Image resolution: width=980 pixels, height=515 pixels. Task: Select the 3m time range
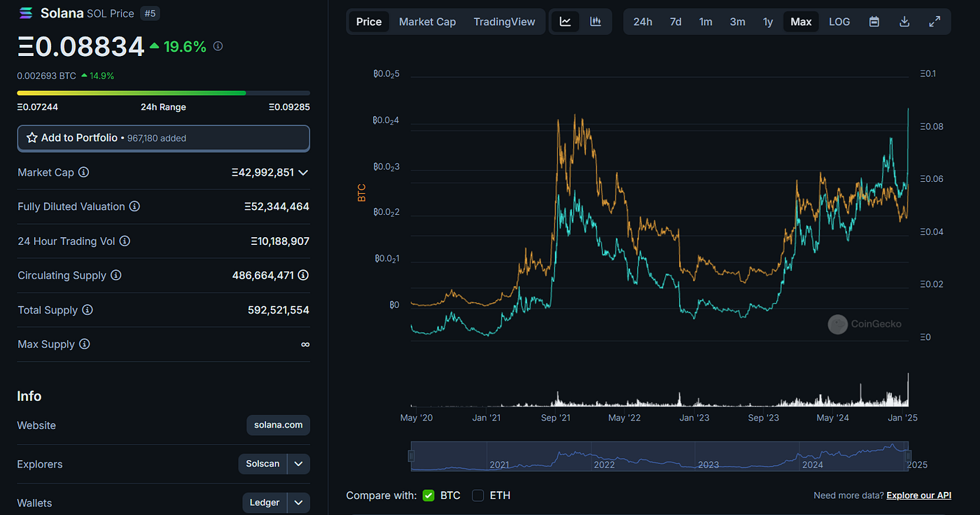[737, 22]
